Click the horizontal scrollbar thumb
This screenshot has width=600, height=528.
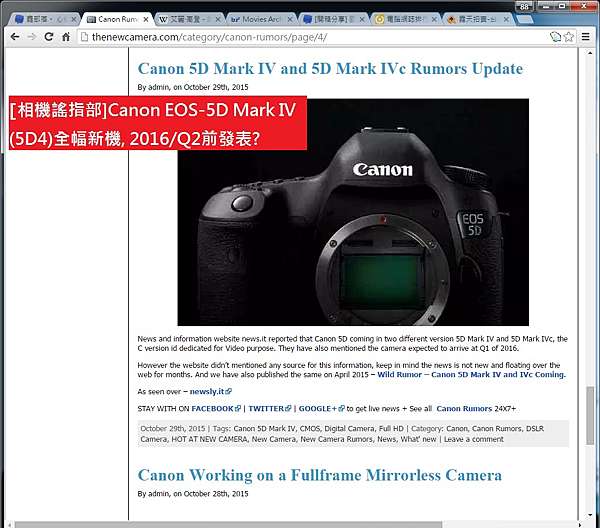(x=228, y=525)
